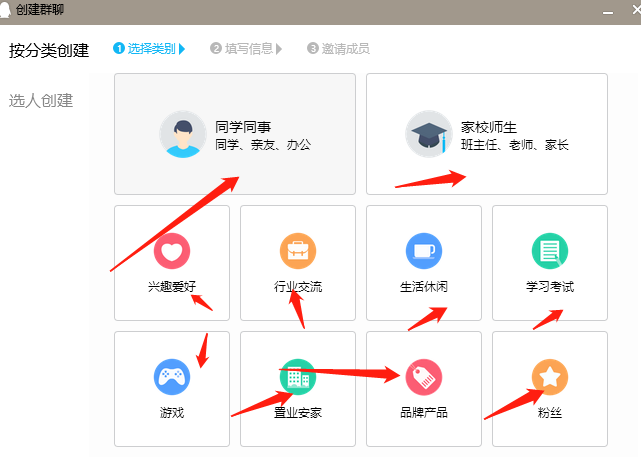Click the 创建群聊 window title
641x460 pixels.
point(40,9)
